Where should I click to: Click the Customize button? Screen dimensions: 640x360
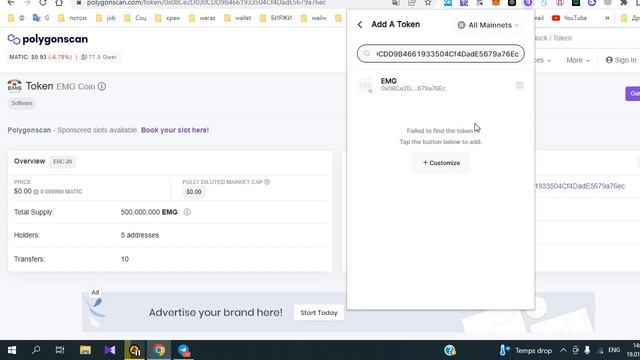[441, 162]
